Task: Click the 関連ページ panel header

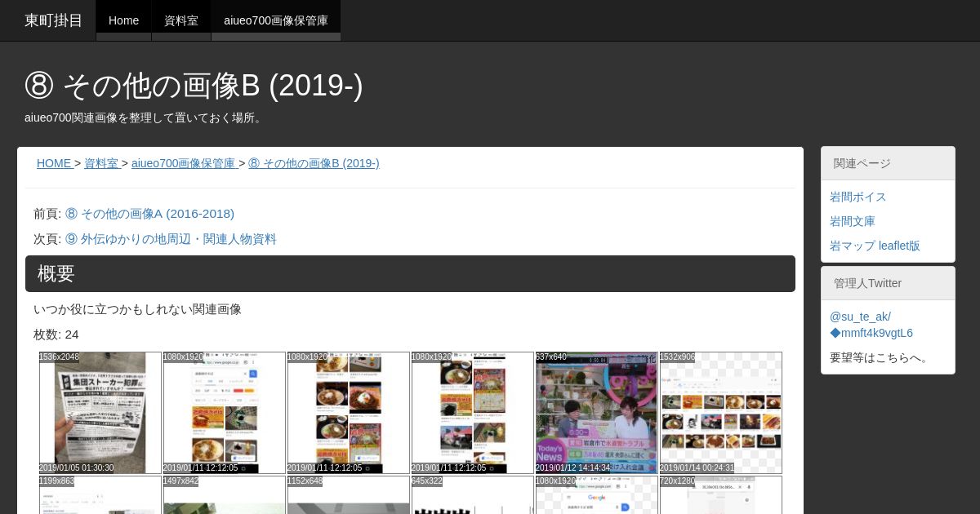Action: coord(888,163)
